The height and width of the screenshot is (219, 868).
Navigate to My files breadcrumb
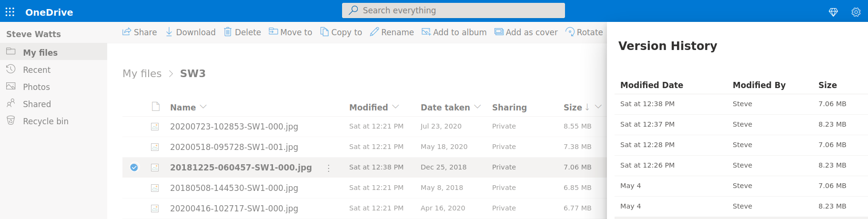coord(142,73)
